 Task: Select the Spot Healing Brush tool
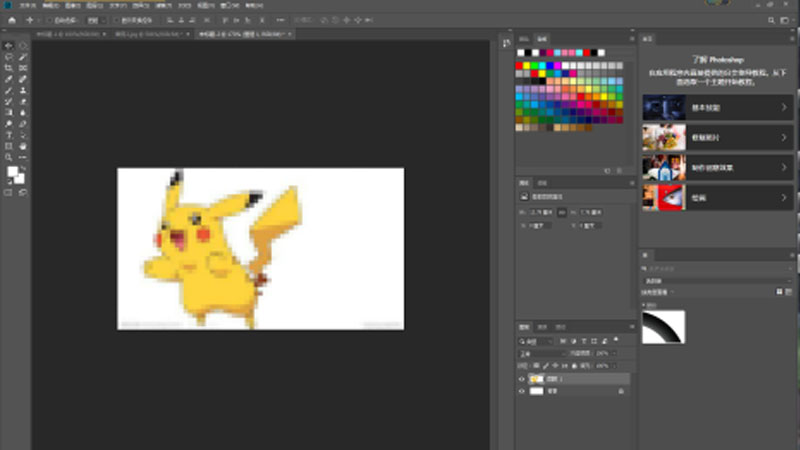click(x=23, y=79)
